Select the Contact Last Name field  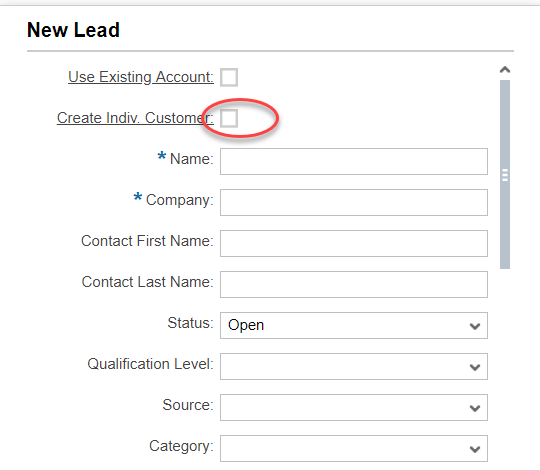[x=354, y=284]
